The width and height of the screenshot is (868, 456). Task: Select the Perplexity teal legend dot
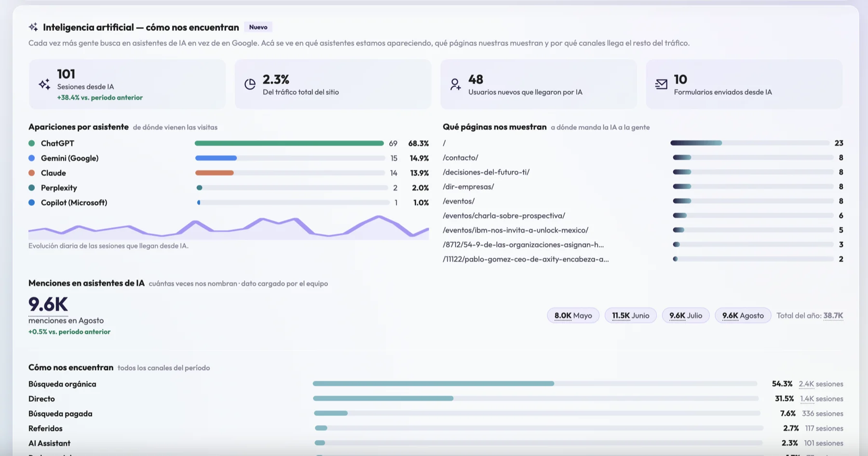tap(32, 188)
